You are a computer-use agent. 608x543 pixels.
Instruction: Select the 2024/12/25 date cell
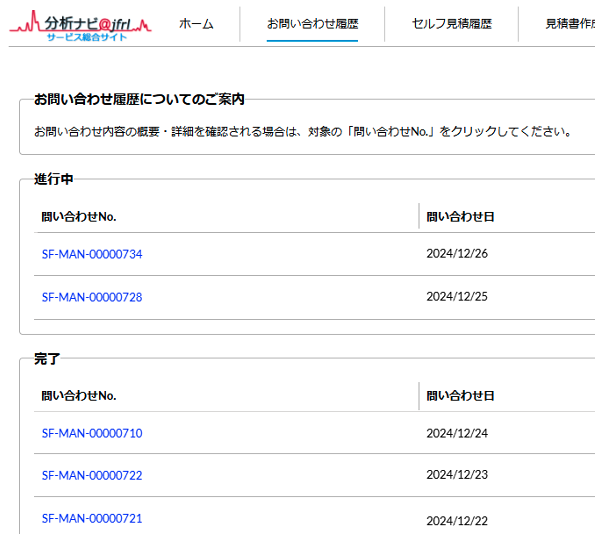(x=457, y=298)
